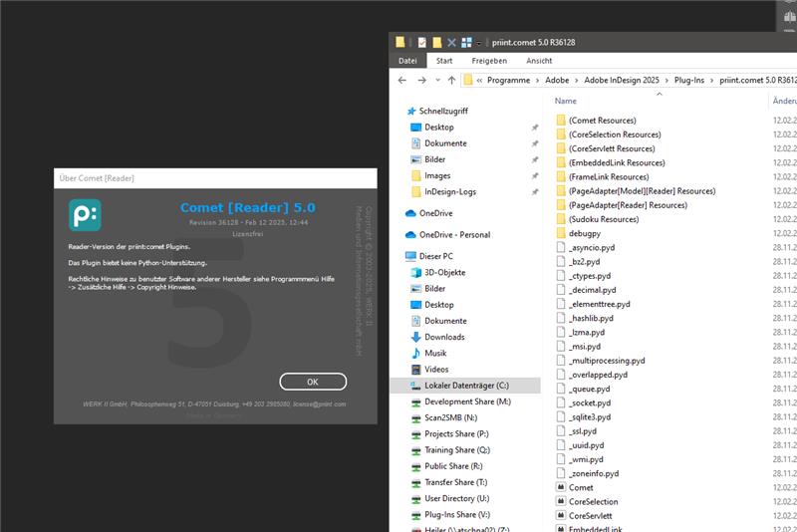Unpin Bilder via its pin icon
Viewport: 797px width, 532px height.
535,159
